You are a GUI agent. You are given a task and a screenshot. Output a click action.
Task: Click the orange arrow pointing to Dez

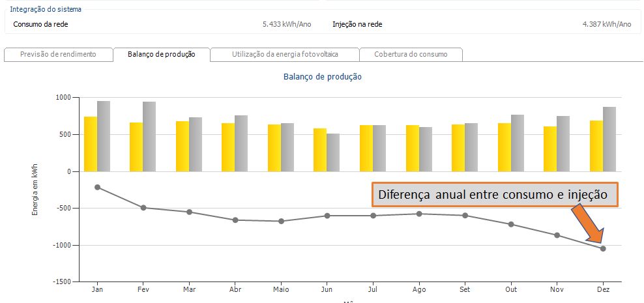coord(588,225)
